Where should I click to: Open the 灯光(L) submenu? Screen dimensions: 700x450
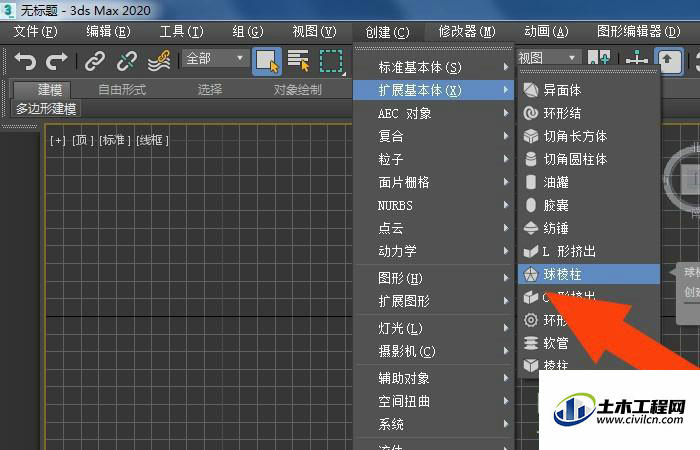pos(433,328)
